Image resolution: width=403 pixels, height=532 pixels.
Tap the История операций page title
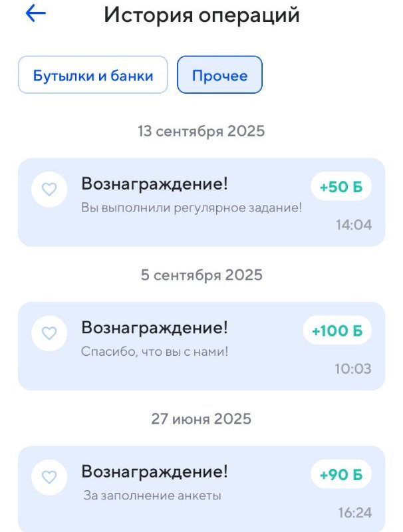tap(201, 15)
